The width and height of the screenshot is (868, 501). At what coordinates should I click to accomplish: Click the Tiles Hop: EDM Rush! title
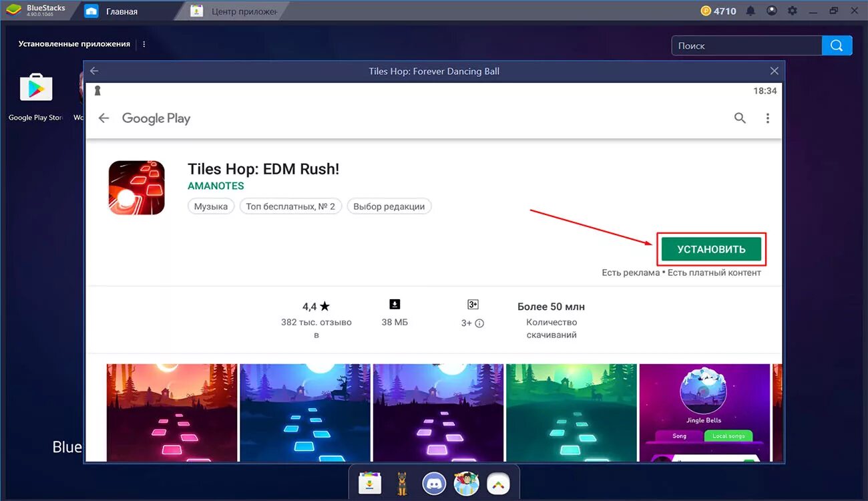coord(264,169)
